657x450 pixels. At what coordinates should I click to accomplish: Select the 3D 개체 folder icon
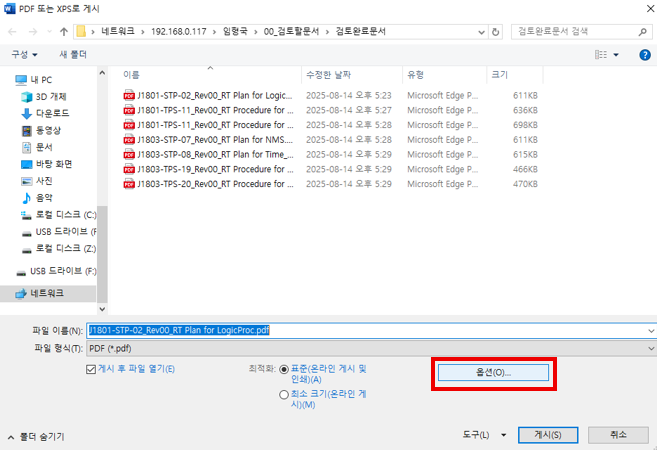point(27,96)
